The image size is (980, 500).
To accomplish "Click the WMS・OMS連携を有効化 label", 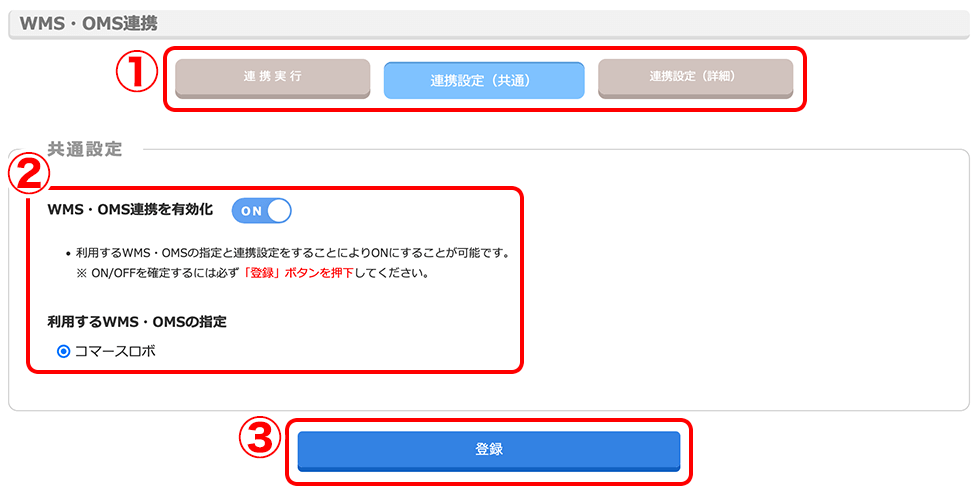I will [x=130, y=210].
